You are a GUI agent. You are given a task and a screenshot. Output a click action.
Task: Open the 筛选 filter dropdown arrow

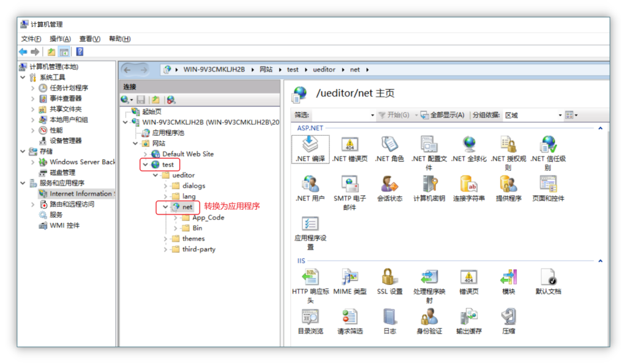(x=372, y=115)
